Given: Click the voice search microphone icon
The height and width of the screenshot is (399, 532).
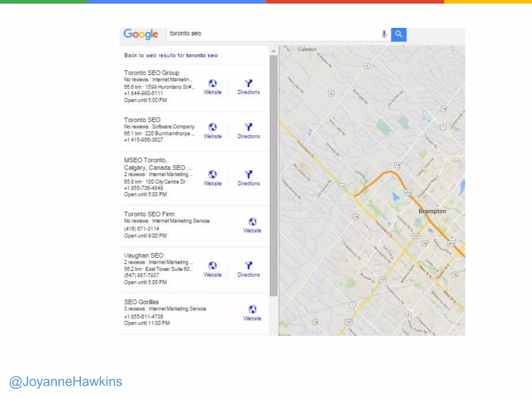Looking at the screenshot, I should (x=384, y=34).
